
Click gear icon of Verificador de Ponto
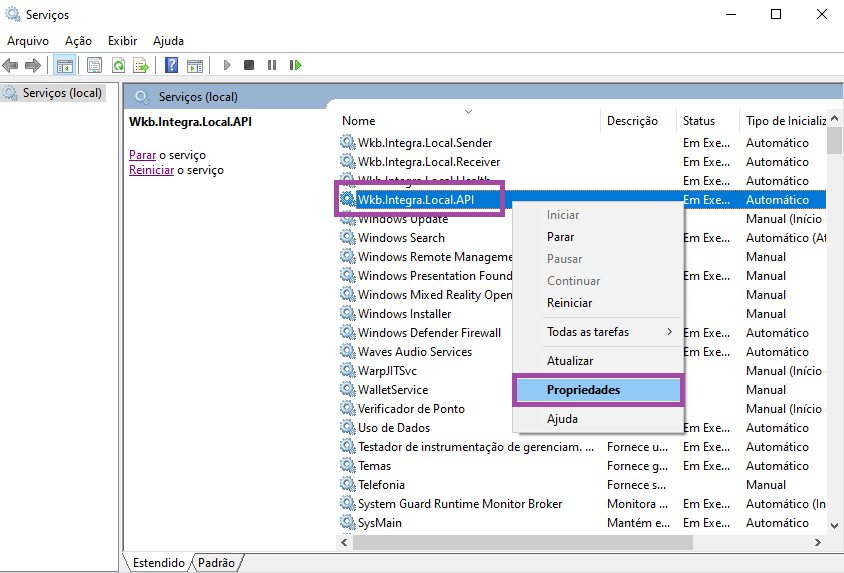tap(348, 408)
